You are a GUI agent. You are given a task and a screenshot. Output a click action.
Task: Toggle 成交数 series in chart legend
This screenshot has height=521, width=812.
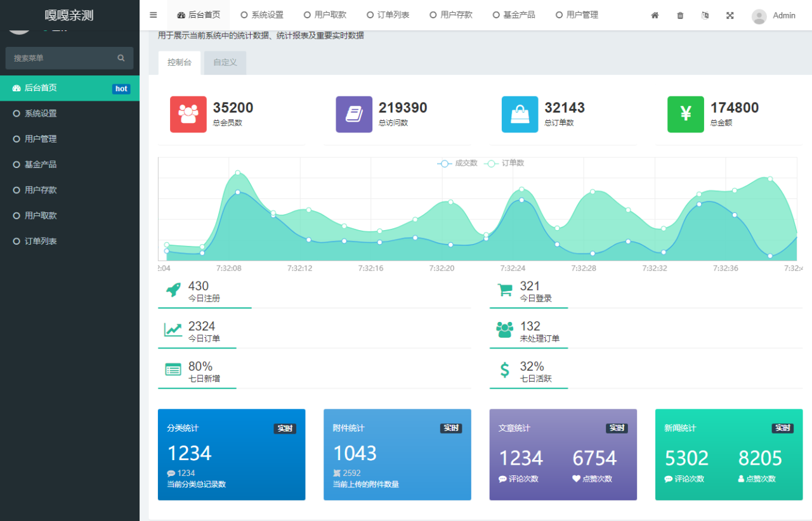(x=457, y=164)
